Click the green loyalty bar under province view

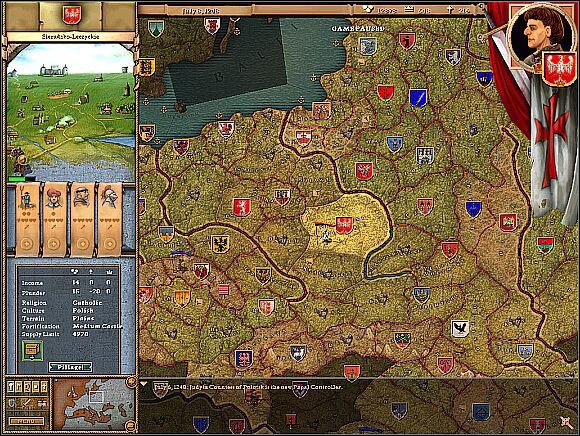tap(17, 179)
